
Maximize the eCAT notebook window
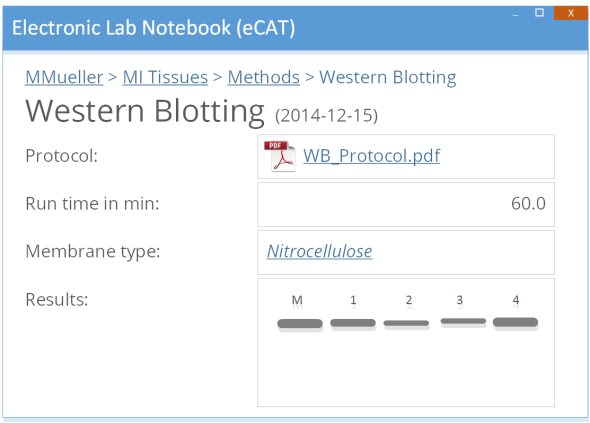[x=539, y=13]
